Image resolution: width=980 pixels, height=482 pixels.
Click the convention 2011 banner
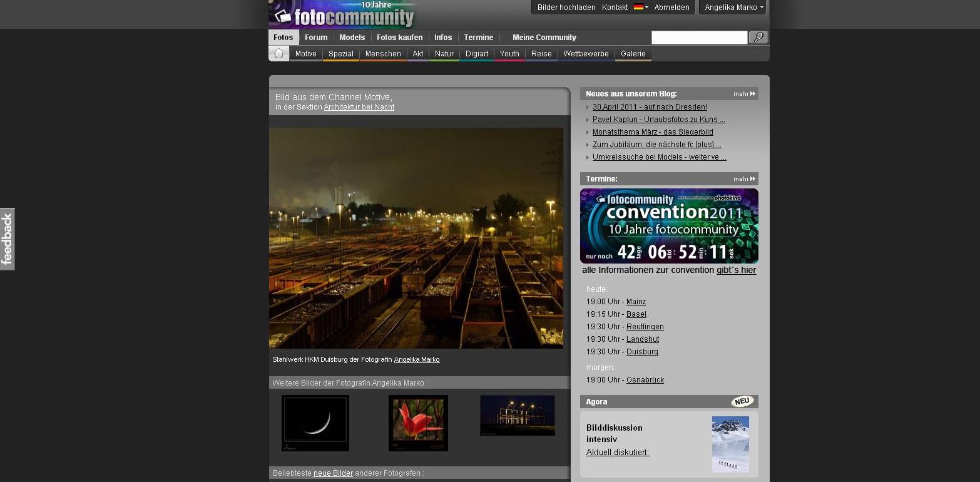(x=669, y=226)
